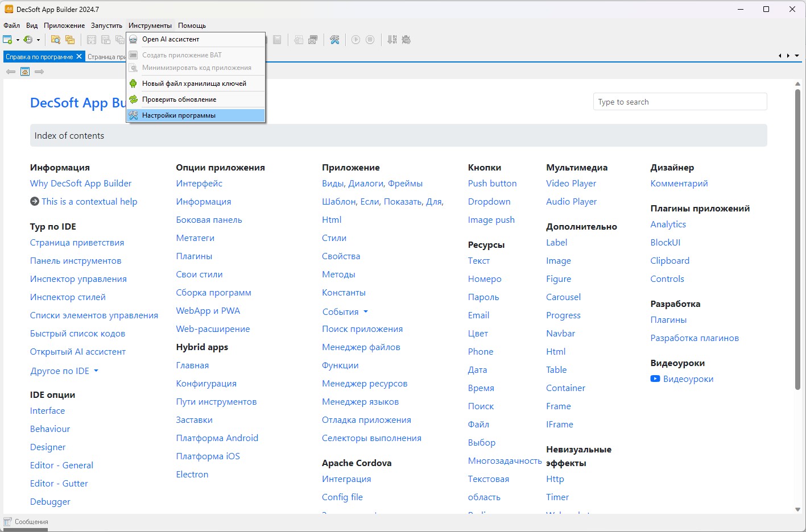Choose Open AI ассистент from menu
This screenshot has width=806, height=532.
pyautogui.click(x=171, y=39)
